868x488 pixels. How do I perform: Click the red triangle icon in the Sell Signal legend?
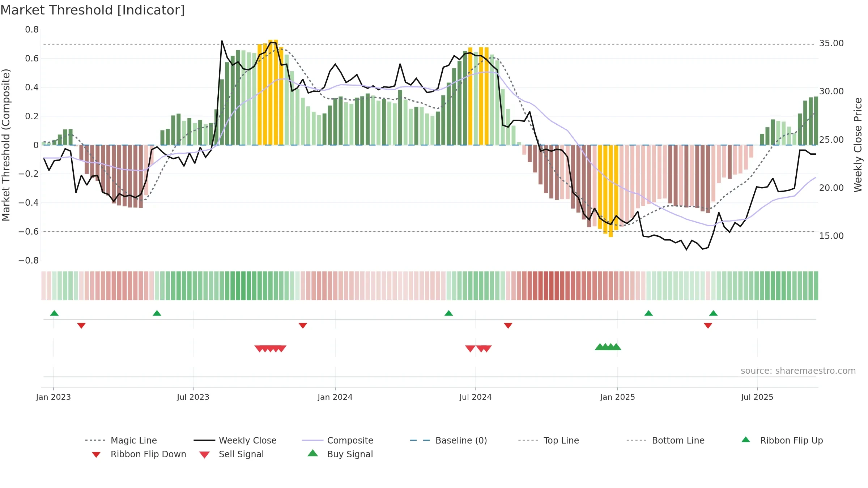coord(204,455)
